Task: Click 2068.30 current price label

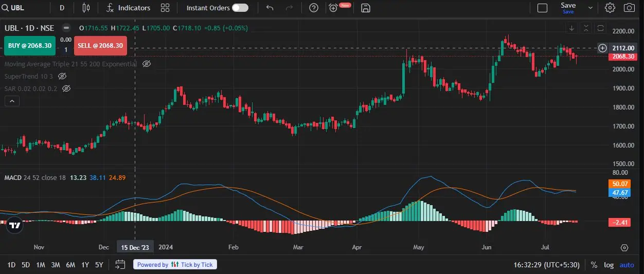Action: (622, 57)
